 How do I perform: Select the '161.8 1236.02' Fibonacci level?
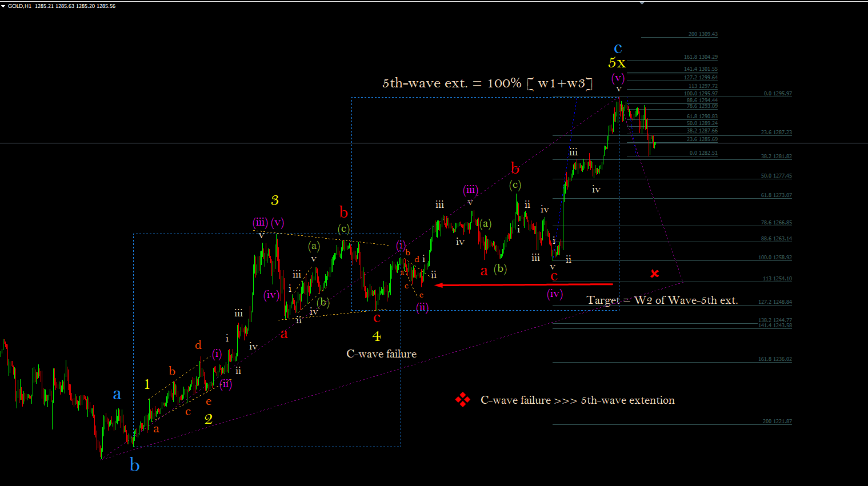[x=775, y=359]
